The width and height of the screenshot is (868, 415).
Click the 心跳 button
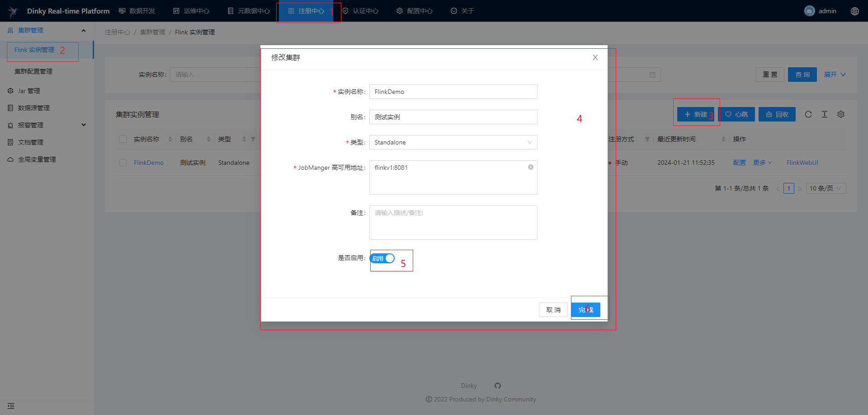736,114
